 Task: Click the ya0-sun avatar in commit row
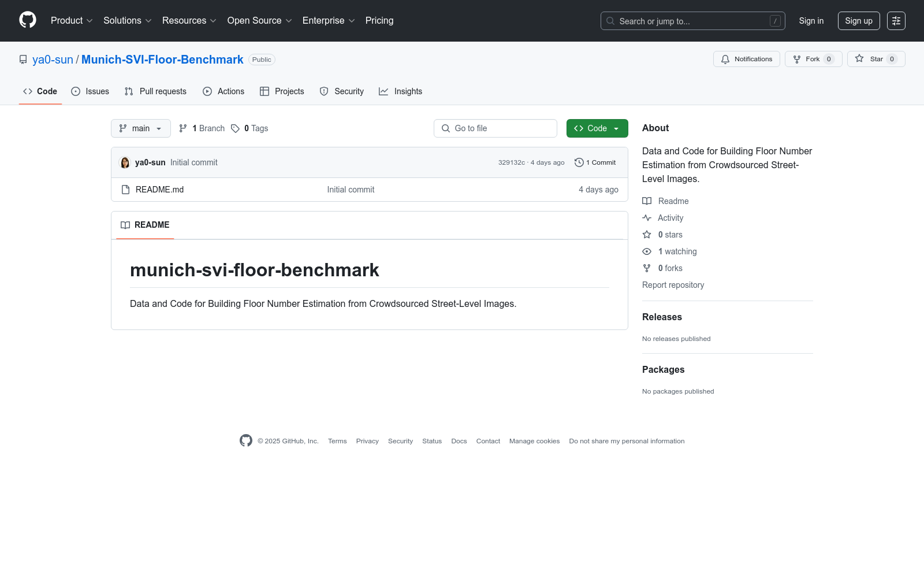125,162
